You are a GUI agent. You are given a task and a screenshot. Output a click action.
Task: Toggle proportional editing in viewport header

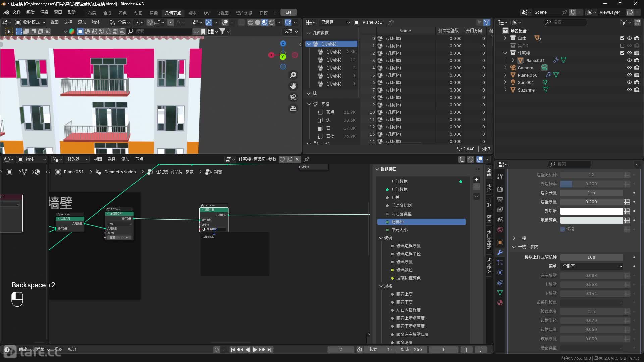pyautogui.click(x=171, y=22)
